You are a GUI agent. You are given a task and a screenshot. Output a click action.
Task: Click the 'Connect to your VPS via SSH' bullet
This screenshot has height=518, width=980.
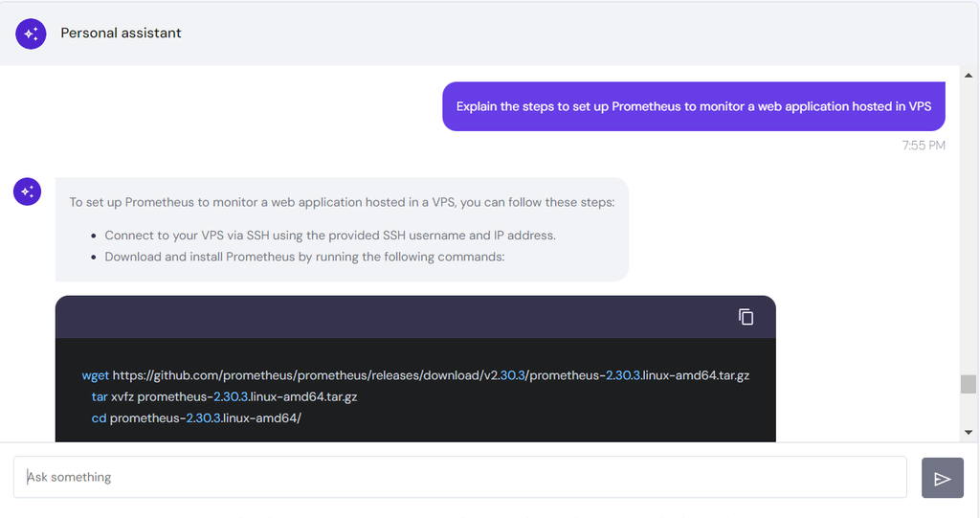330,236
